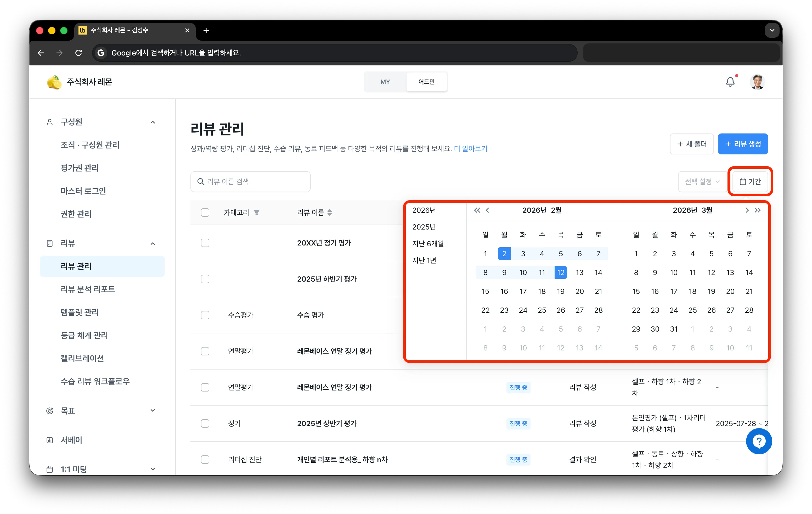Screen dimensions: 812x514
Task: Select the 2025년 preset in date picker
Action: [424, 227]
